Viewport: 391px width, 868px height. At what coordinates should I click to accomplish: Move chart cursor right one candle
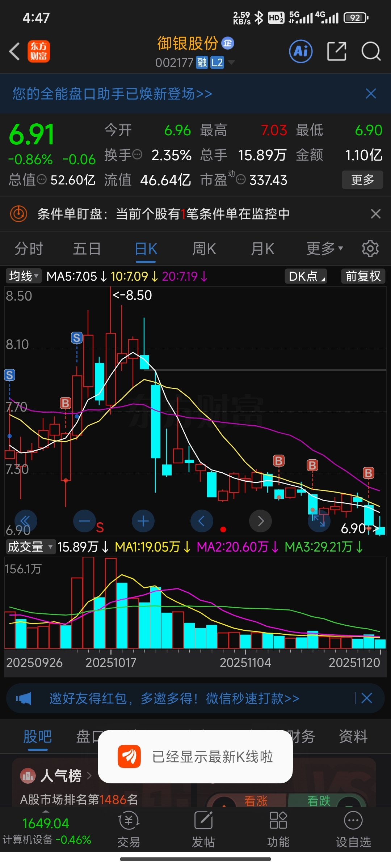coord(260,521)
